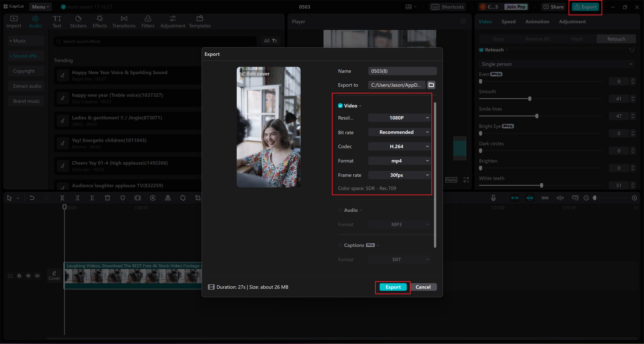The image size is (644, 344).
Task: Click the crop tool in timeline toolbar
Action: point(198,198)
